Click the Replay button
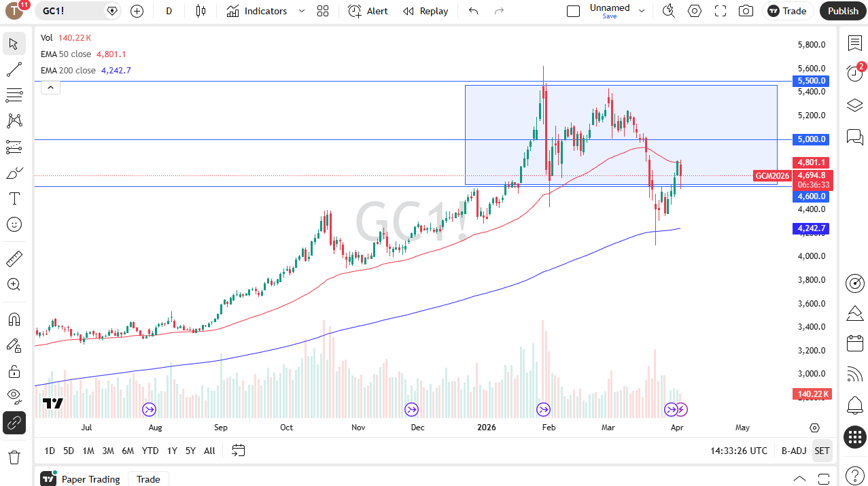The width and height of the screenshot is (868, 486). pyautogui.click(x=426, y=11)
